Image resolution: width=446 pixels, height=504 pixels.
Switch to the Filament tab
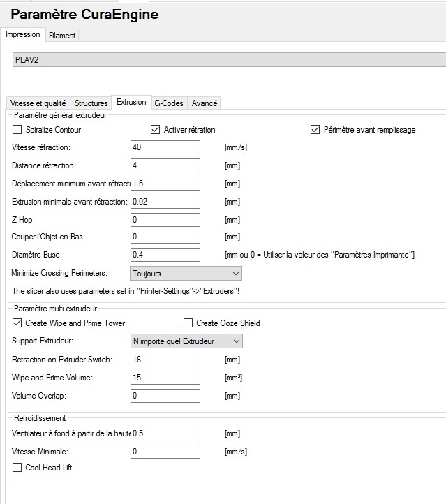pos(62,35)
